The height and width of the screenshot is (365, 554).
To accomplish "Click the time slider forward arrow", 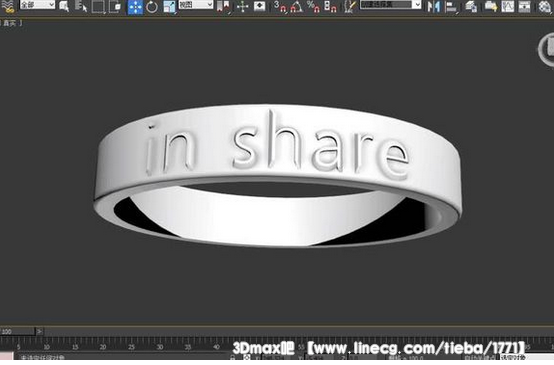I will click(x=40, y=331).
